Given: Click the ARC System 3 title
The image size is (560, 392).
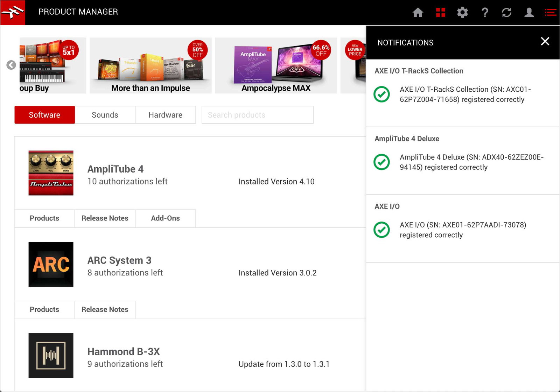Looking at the screenshot, I should pyautogui.click(x=119, y=260).
